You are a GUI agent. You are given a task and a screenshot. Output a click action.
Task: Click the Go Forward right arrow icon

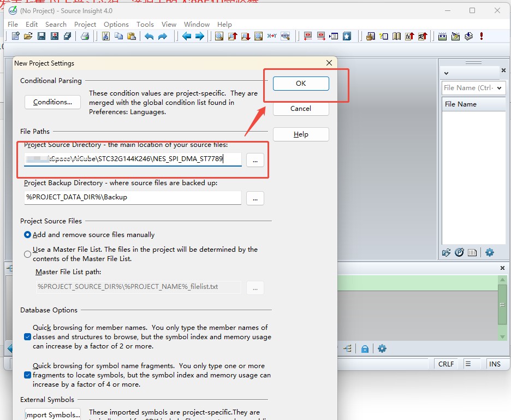(x=200, y=36)
